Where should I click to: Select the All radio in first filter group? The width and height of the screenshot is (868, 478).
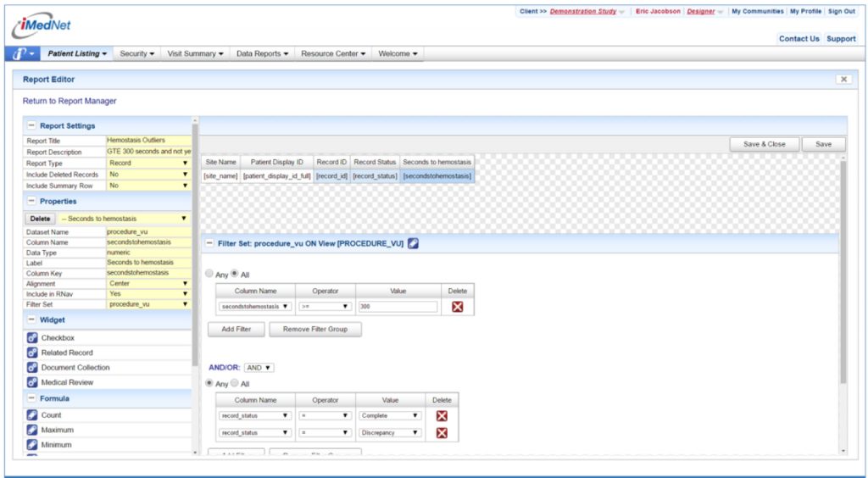[235, 275]
